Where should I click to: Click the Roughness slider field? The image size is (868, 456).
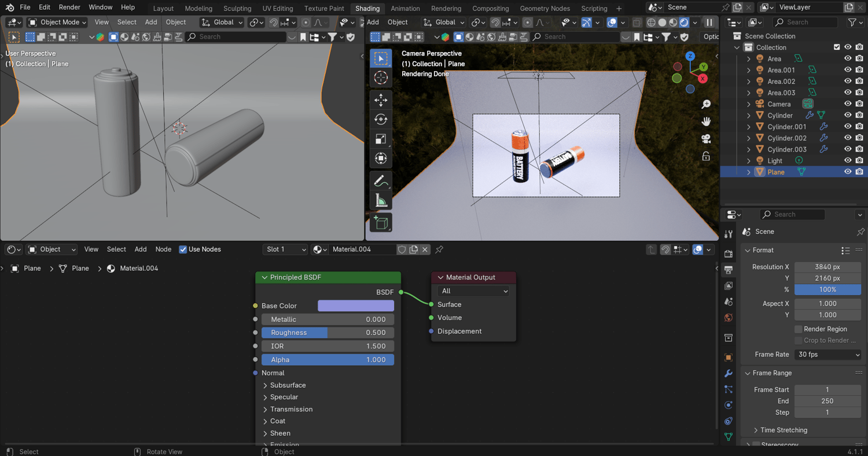pos(328,333)
